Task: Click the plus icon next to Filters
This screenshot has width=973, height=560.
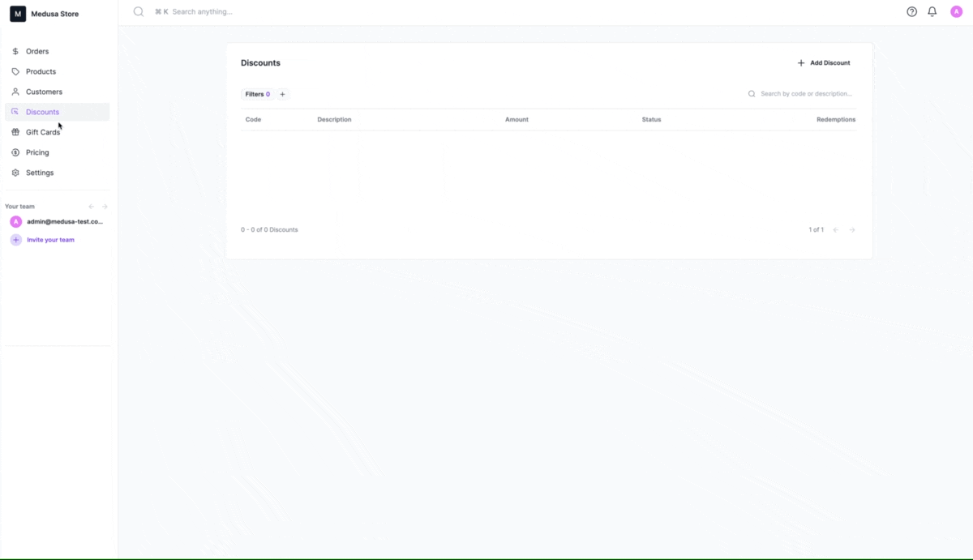Action: [x=282, y=94]
